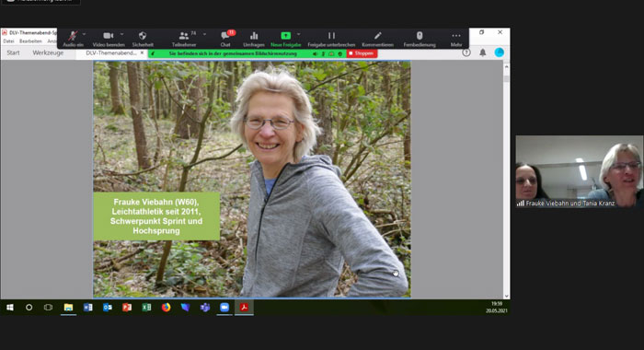Launch Excel from taskbar

(x=146, y=308)
